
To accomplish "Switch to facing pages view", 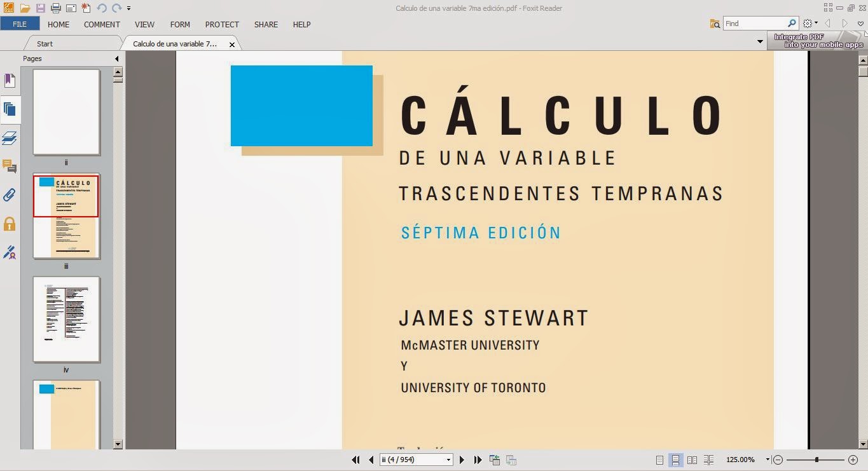I will [692, 460].
